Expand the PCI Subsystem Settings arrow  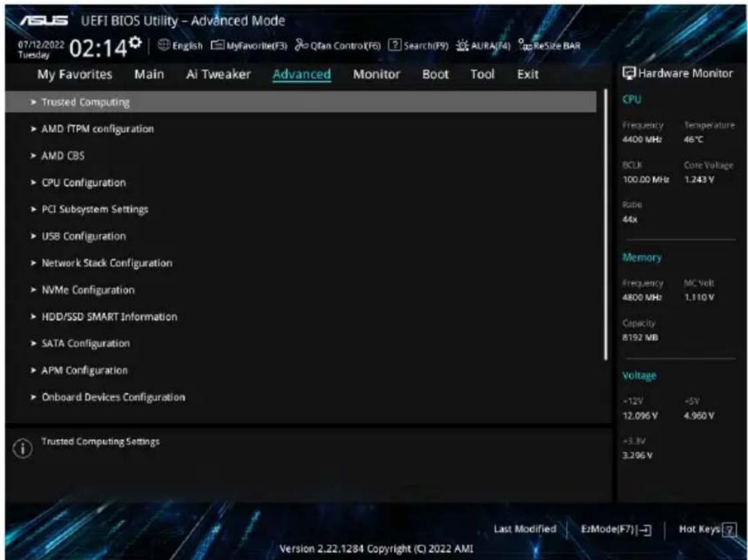point(33,209)
